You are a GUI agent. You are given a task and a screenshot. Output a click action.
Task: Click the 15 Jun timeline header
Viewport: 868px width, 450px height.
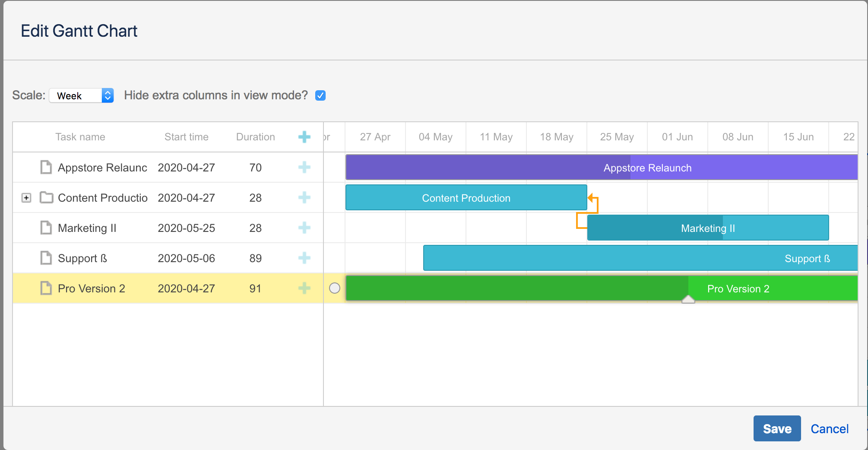(x=798, y=137)
